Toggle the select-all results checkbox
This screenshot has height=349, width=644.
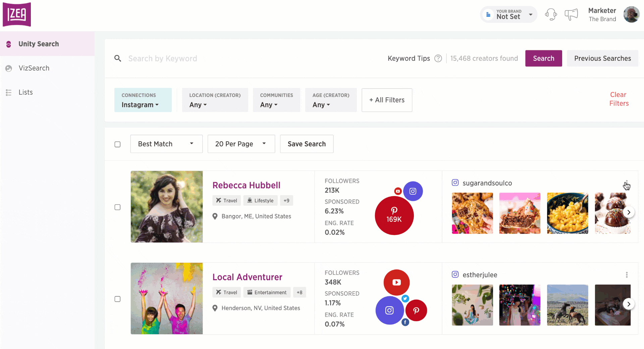click(117, 144)
